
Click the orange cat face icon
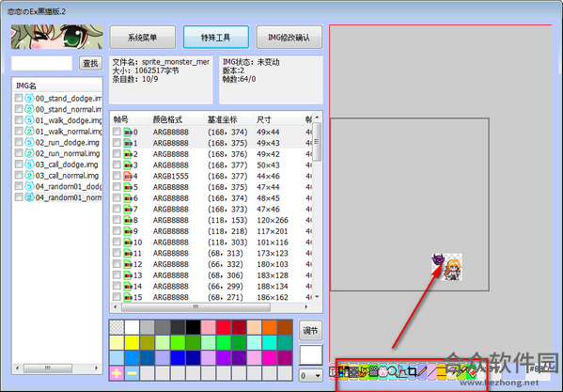click(364, 372)
